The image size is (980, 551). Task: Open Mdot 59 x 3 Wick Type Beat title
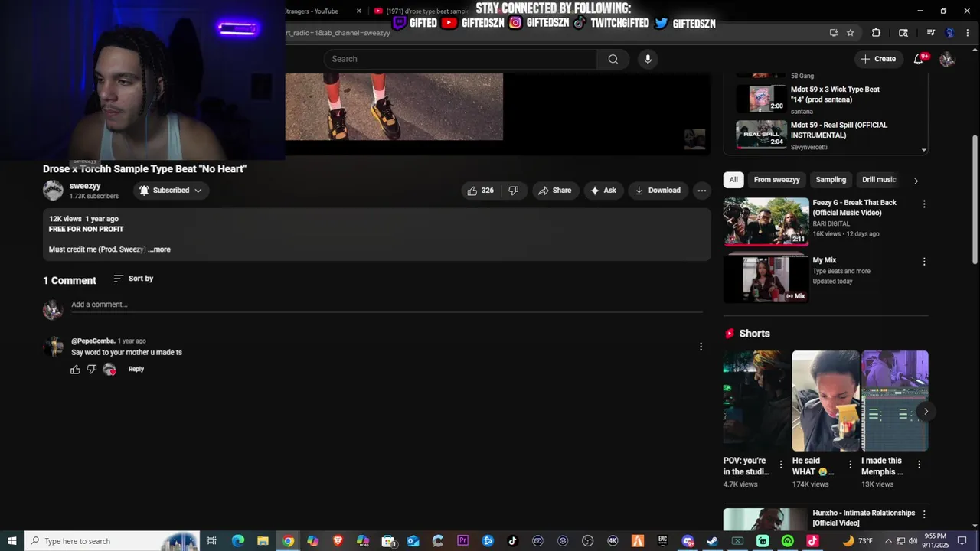point(835,95)
